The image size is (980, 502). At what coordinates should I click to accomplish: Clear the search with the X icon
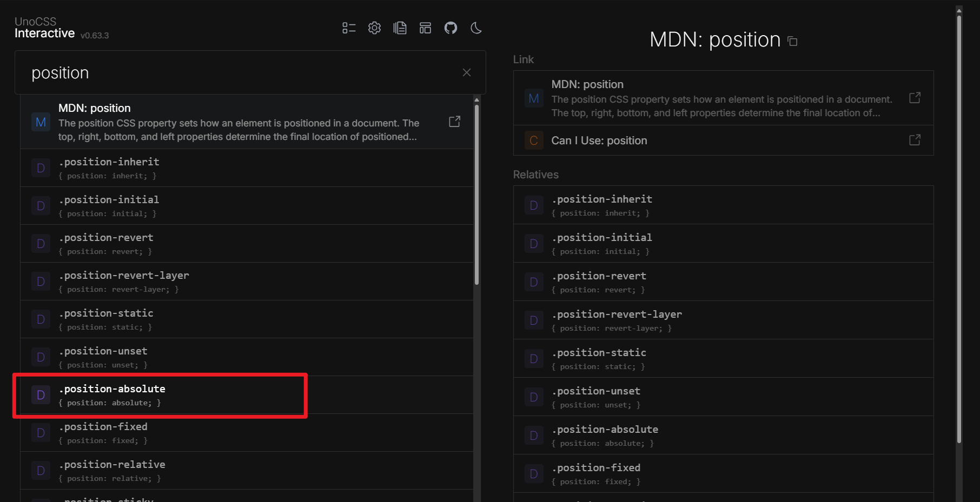467,72
